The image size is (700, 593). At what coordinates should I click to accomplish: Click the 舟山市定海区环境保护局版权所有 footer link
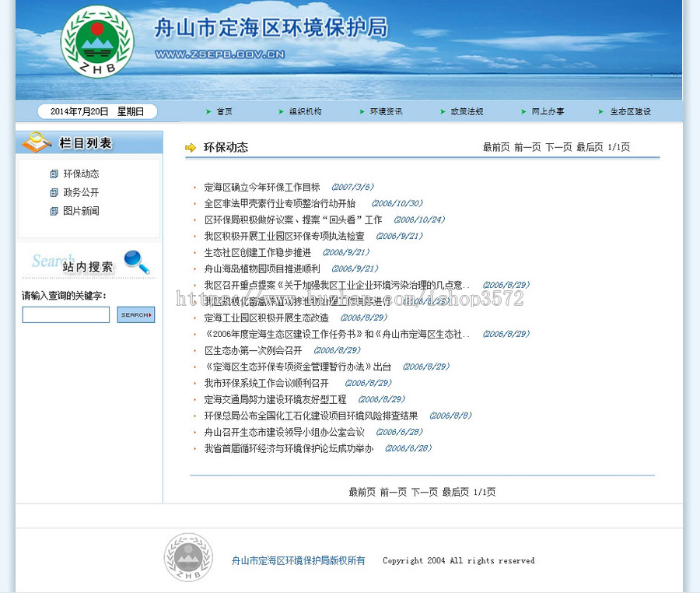coord(299,560)
